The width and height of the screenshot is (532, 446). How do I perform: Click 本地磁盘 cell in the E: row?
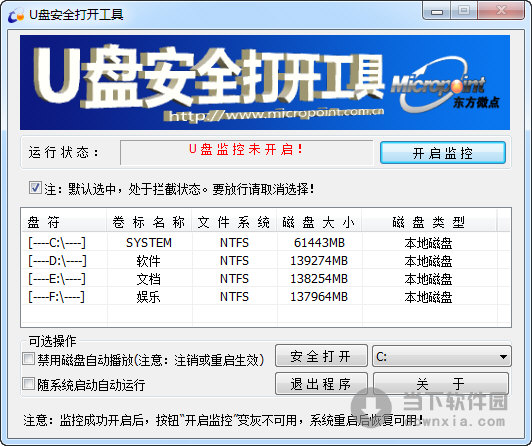pyautogui.click(x=429, y=279)
